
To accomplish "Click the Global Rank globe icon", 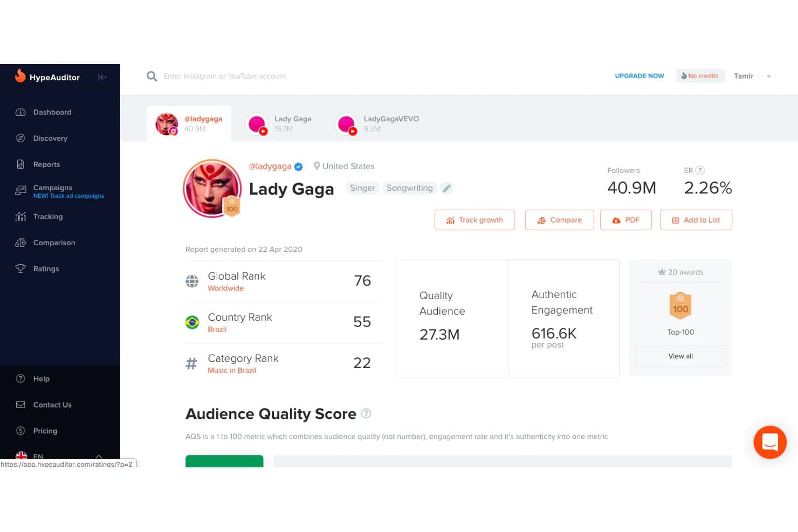I will tap(192, 281).
